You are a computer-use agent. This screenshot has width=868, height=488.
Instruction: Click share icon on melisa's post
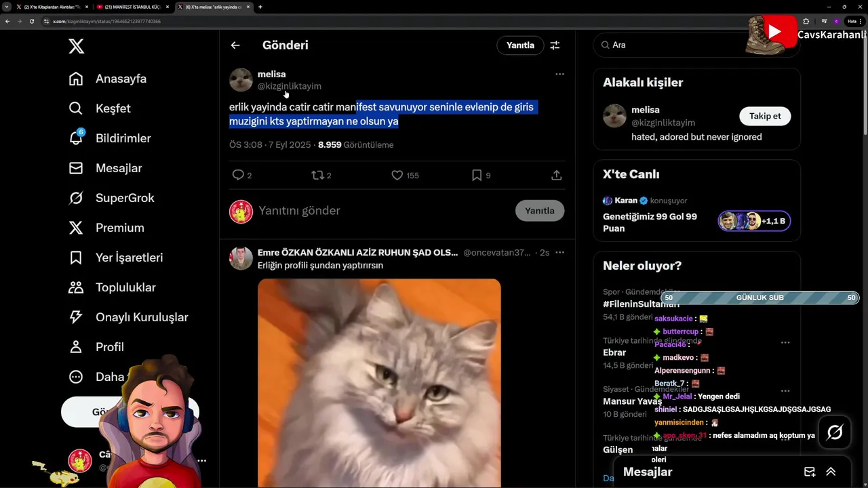pos(557,175)
